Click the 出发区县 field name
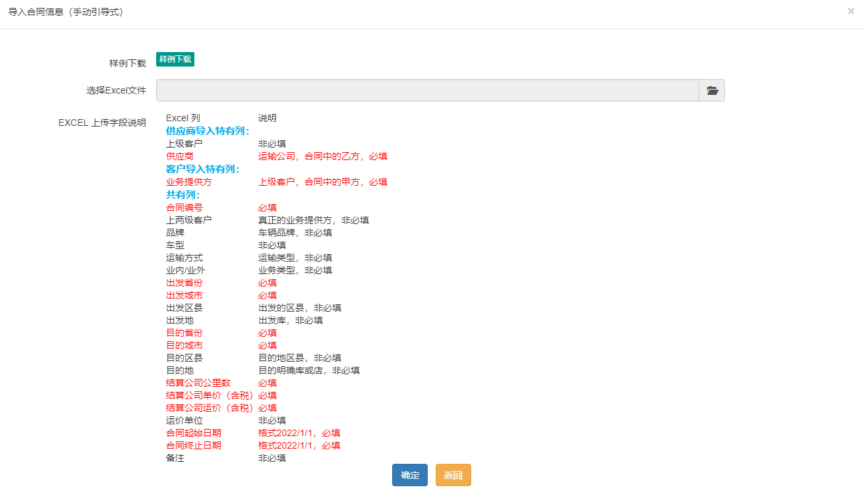864x504 pixels. click(x=185, y=308)
